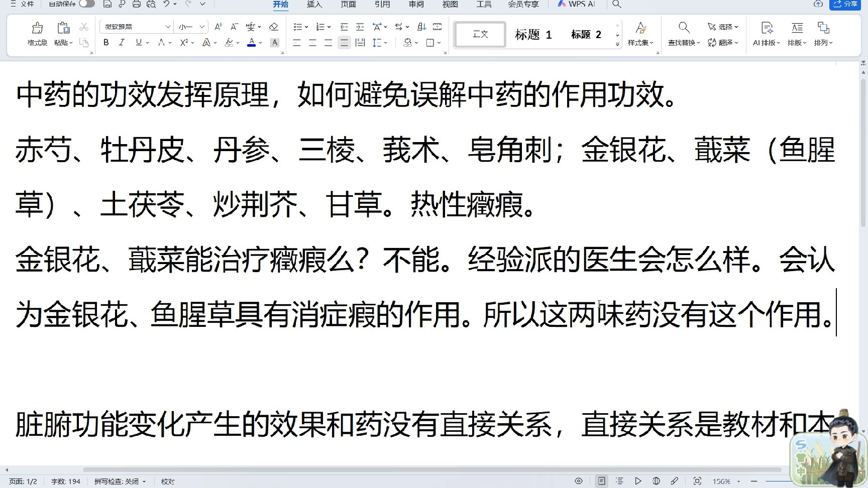
Task: Open the font name dropdown
Action: (x=168, y=26)
